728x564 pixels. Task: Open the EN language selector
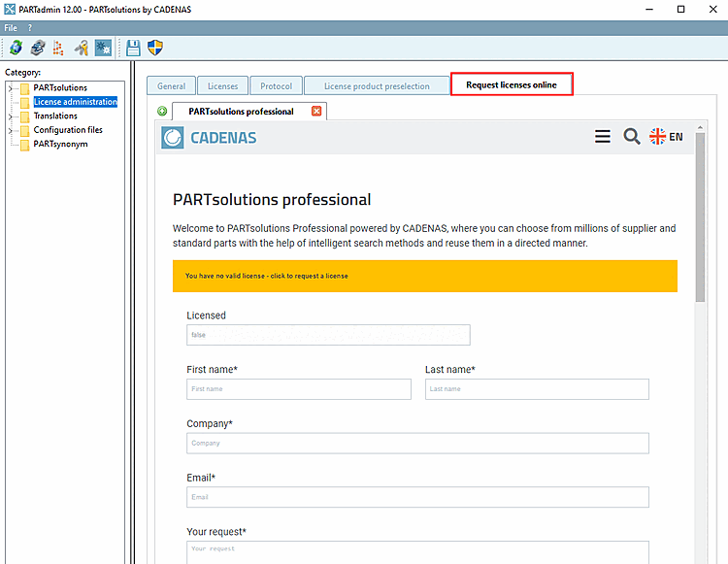coord(667,137)
